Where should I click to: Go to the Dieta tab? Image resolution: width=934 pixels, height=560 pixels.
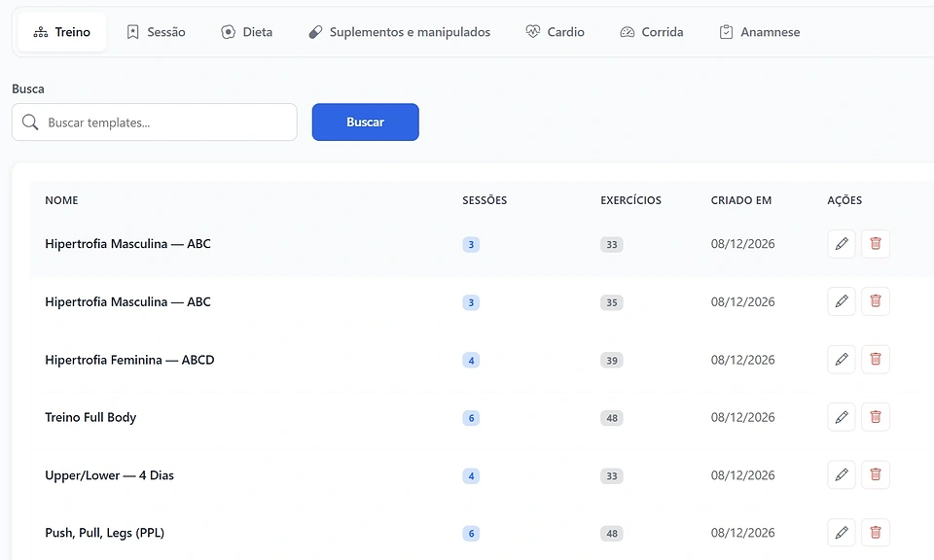[246, 32]
